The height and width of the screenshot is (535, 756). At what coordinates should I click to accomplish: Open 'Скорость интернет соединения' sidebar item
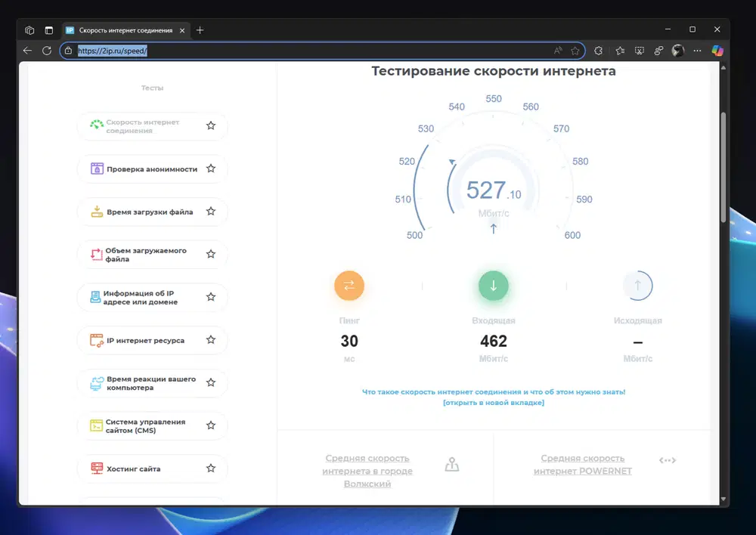(152, 126)
